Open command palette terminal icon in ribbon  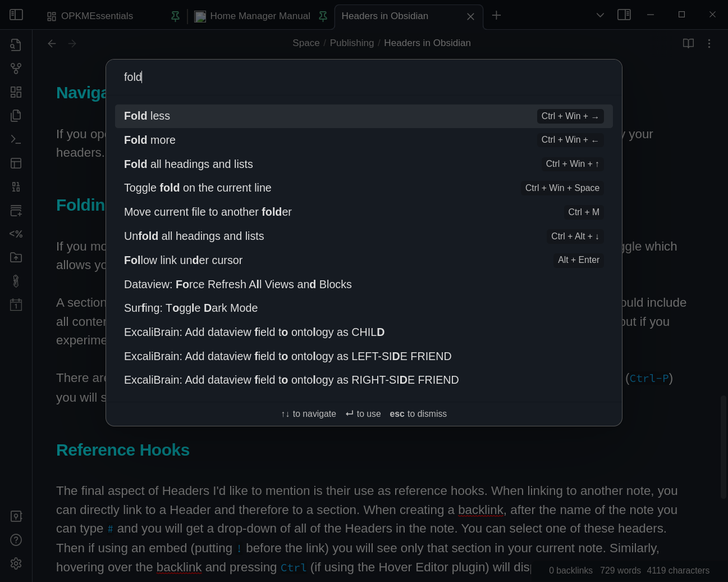click(16, 139)
